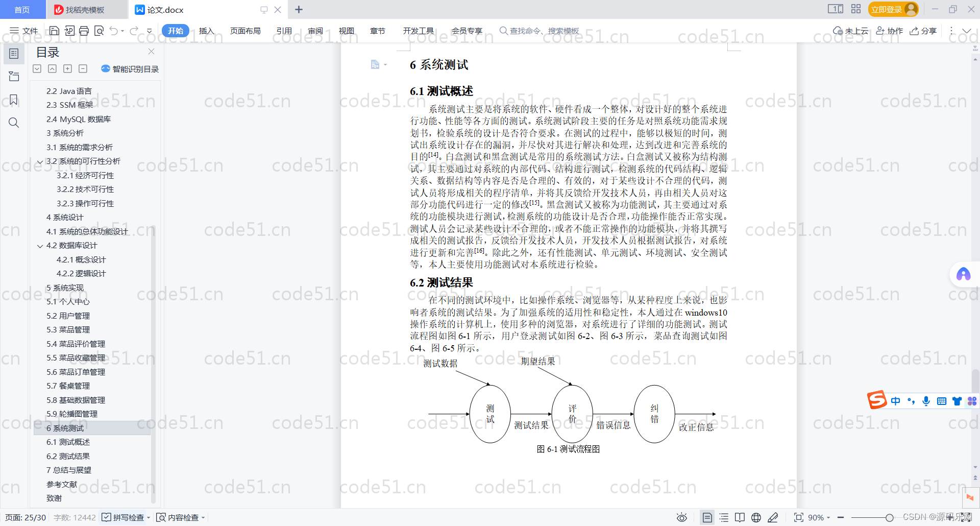Switch to the 审阅 ribbon tab
Image resolution: width=980 pixels, height=526 pixels.
point(315,31)
